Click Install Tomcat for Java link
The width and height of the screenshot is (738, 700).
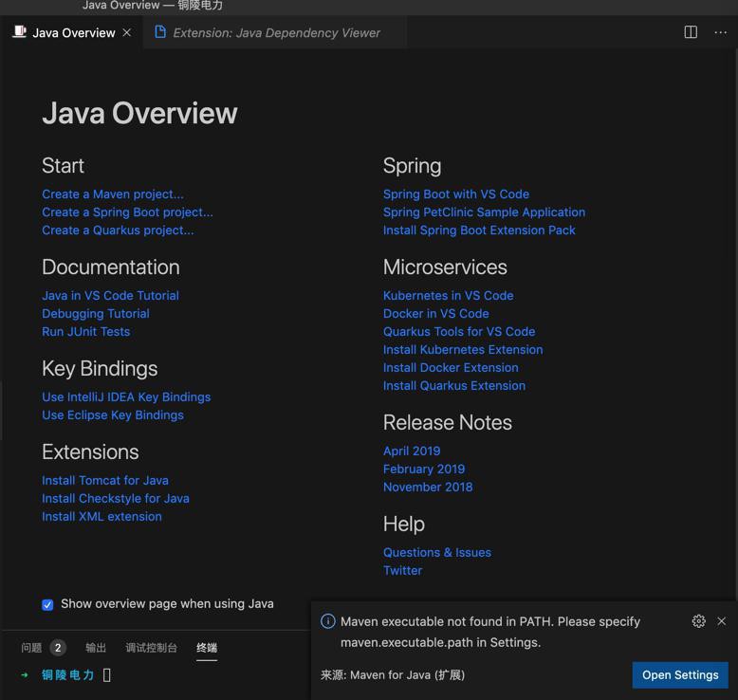105,481
